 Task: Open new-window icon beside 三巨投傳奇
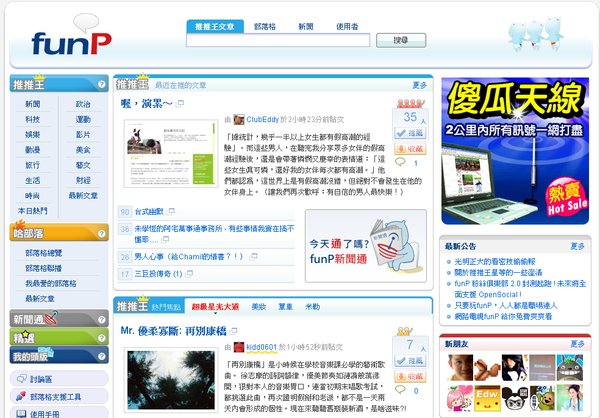coord(189,274)
